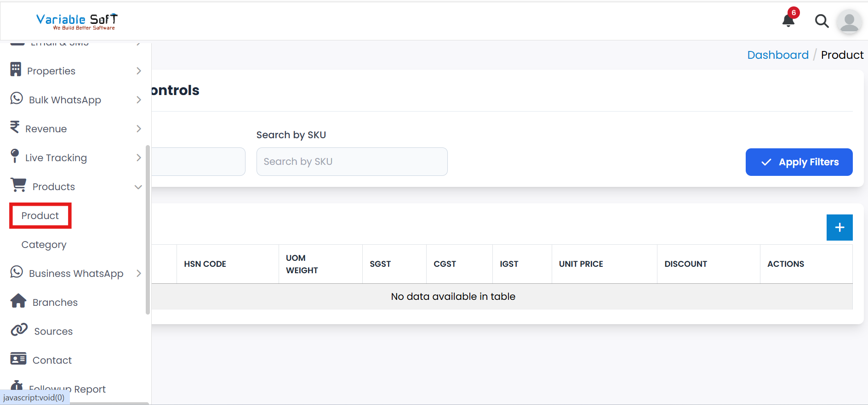Screen dimensions: 868x405
Task: Click the search magnifier icon
Action: pos(822,21)
